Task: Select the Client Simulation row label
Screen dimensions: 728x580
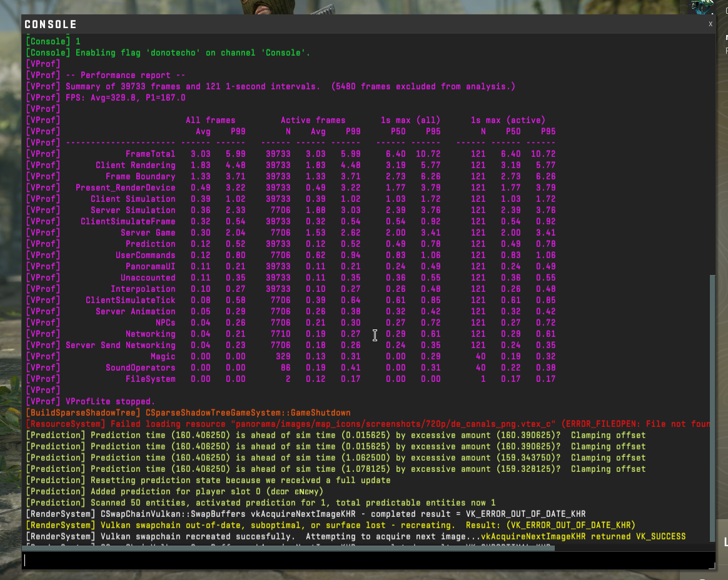Action: tap(133, 199)
